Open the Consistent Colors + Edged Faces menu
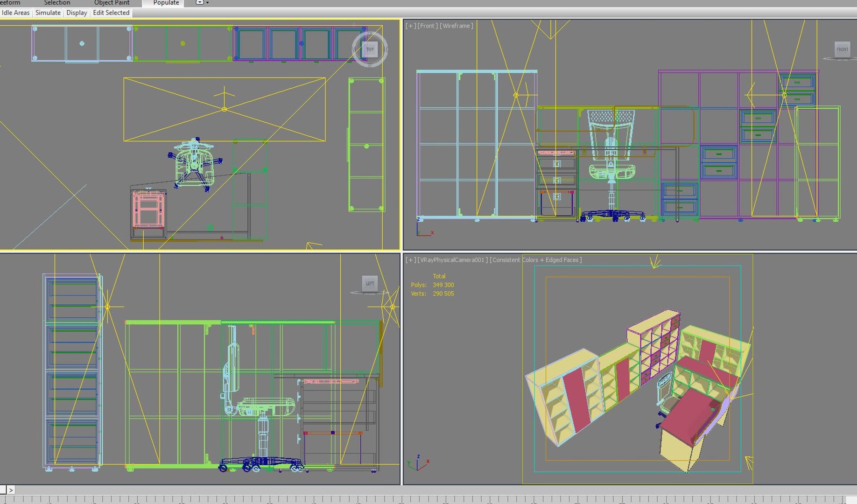 coord(536,260)
